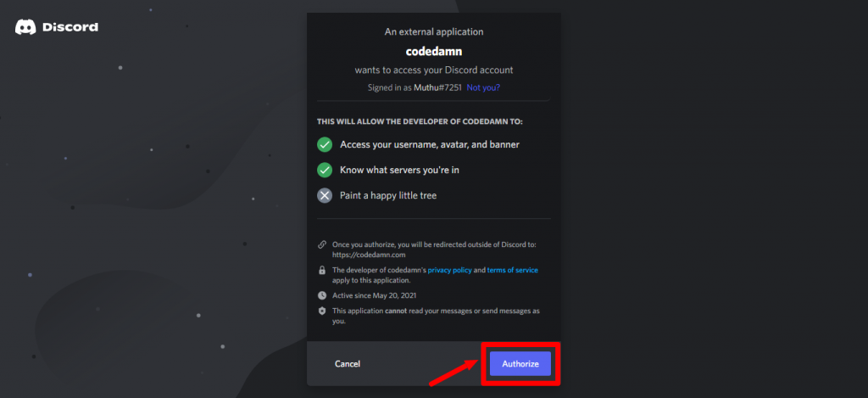The height and width of the screenshot is (398, 868).
Task: Click the clock icon beside Active since
Action: [322, 295]
